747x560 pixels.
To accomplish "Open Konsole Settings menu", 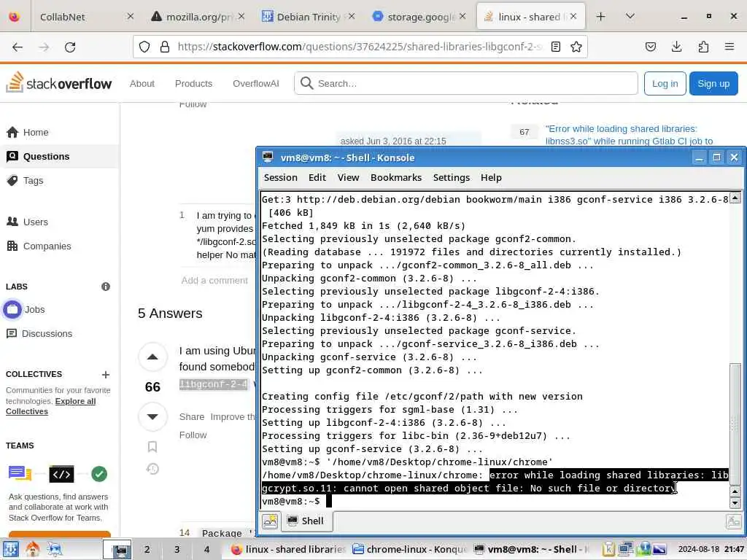I will [451, 178].
